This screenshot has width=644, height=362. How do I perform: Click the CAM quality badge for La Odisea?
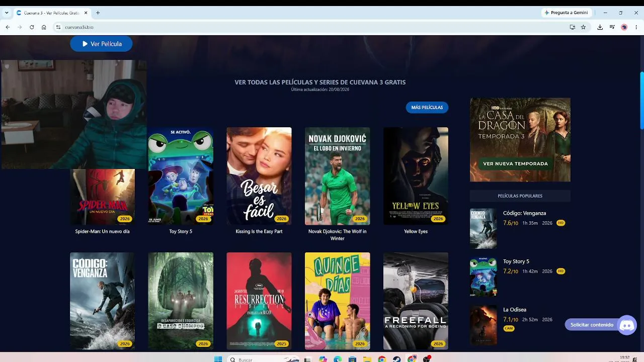tap(509, 328)
